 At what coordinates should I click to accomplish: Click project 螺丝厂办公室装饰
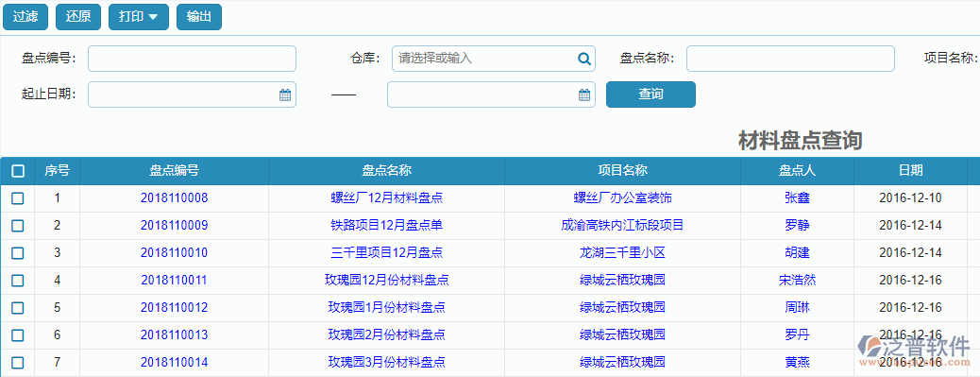(622, 198)
